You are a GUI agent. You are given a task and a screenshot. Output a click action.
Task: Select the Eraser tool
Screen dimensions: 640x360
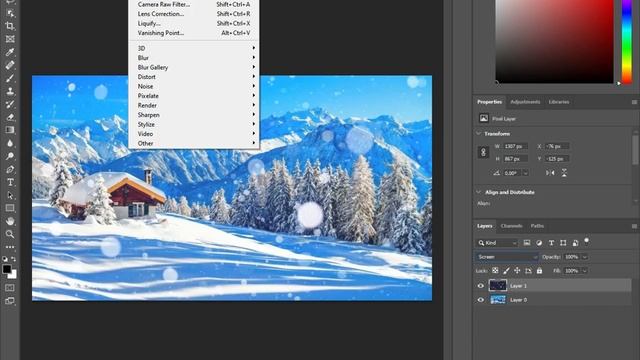[x=10, y=117]
